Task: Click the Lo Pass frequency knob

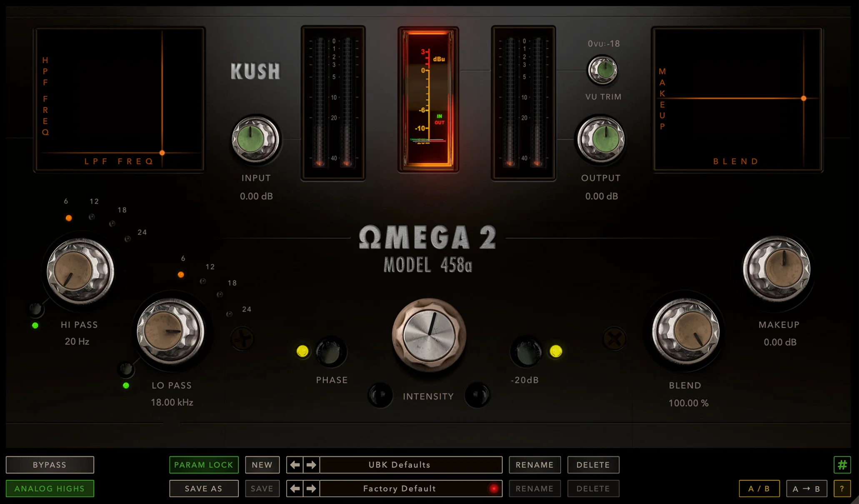Action: [x=170, y=331]
